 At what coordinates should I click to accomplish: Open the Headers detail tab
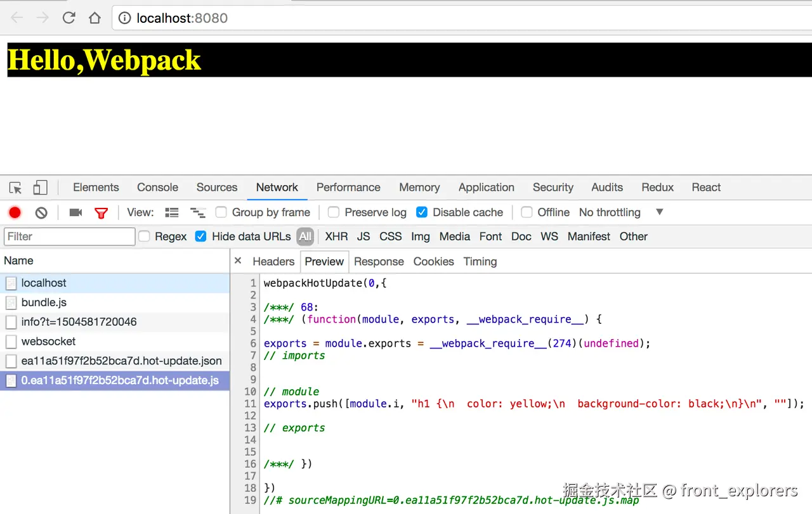[x=273, y=261]
